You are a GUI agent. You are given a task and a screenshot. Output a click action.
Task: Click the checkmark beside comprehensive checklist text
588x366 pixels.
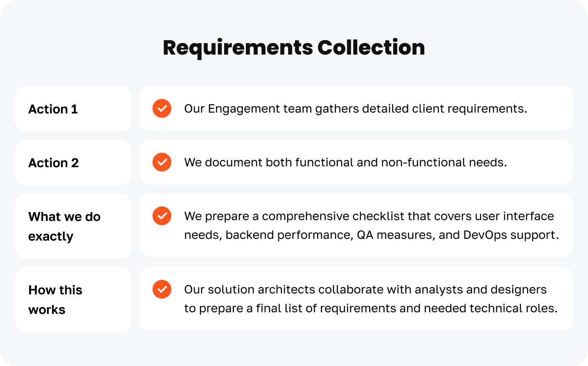pyautogui.click(x=162, y=216)
